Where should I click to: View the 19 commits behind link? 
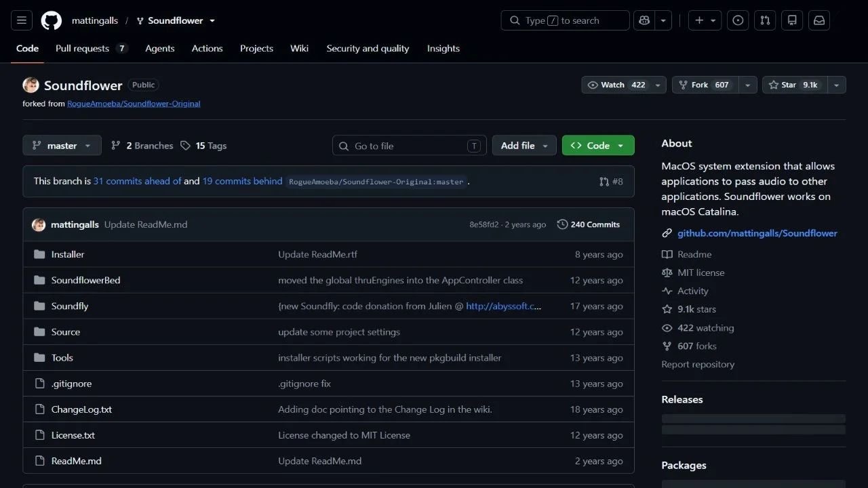click(242, 182)
